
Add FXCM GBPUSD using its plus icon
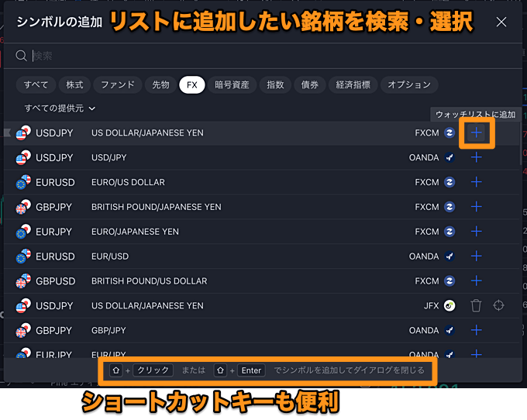pos(476,281)
